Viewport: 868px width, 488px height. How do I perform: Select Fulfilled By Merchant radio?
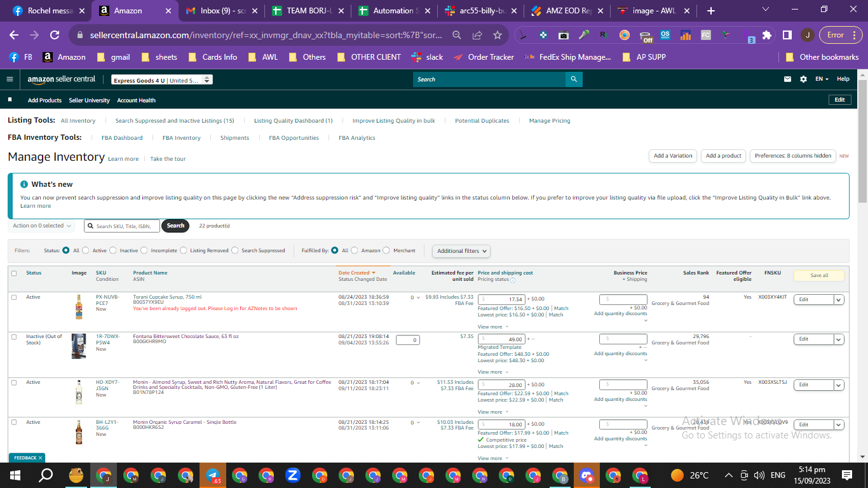(386, 250)
